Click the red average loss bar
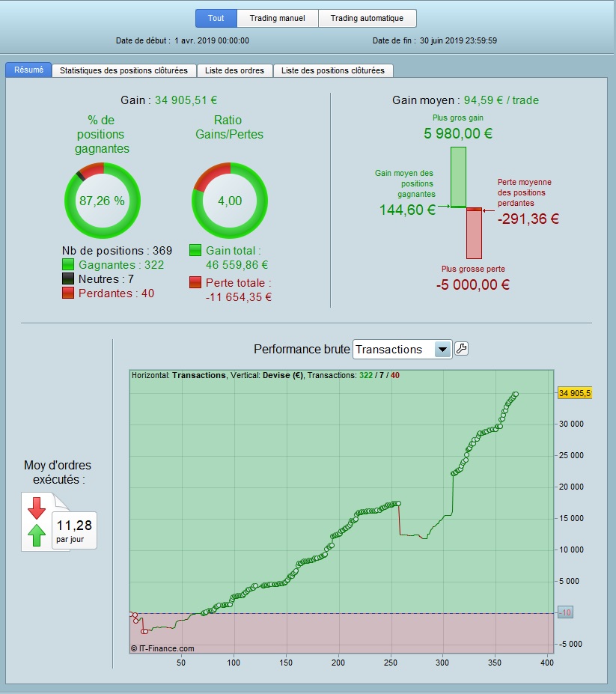The width and height of the screenshot is (616, 694). (474, 234)
